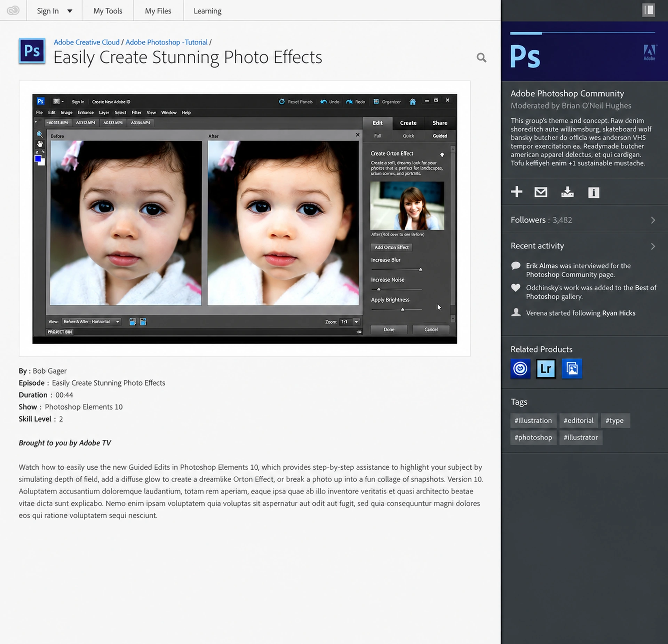Open the info icon in sidebar
Screen dimensions: 668x644
pos(593,192)
